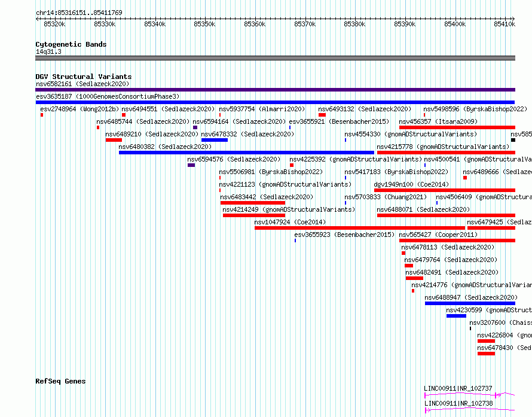The height and width of the screenshot is (417, 532).
Task: Click the blue nsv4230599 variant bar
Action: click(x=456, y=316)
